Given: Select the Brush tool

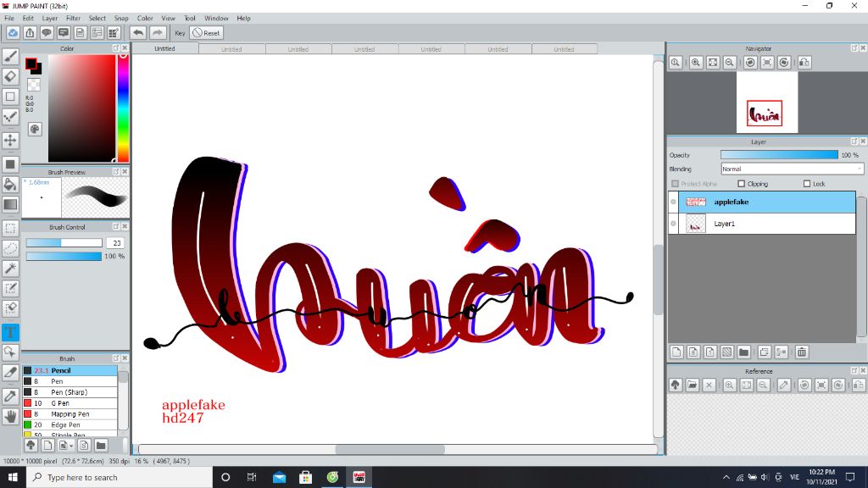Looking at the screenshot, I should tap(10, 57).
